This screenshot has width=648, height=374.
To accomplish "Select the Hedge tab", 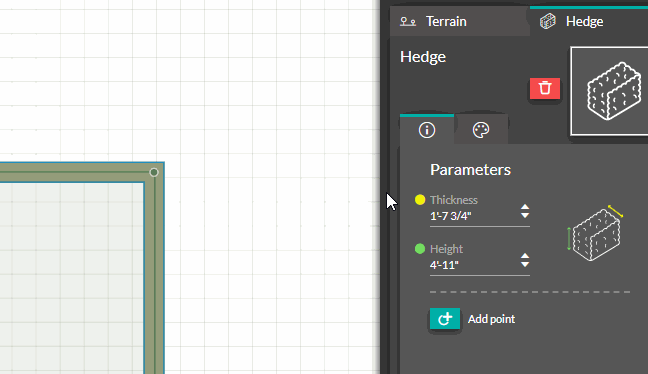I will [x=589, y=21].
